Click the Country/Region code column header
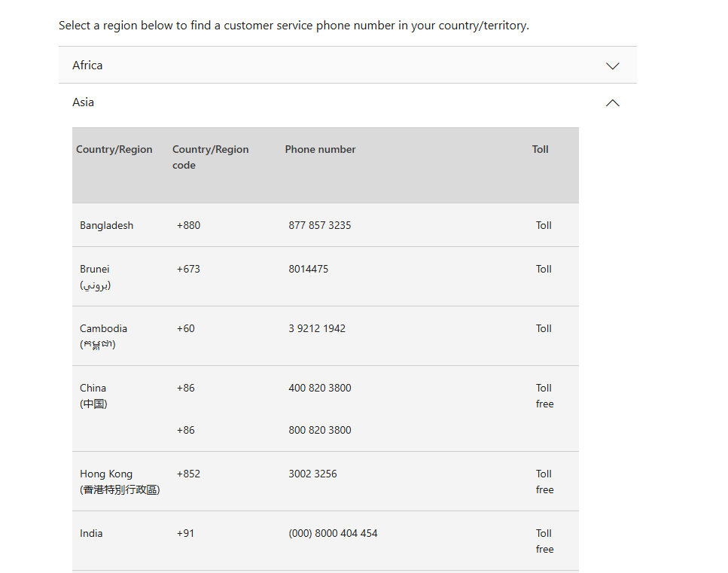728x573 pixels. coord(210,157)
